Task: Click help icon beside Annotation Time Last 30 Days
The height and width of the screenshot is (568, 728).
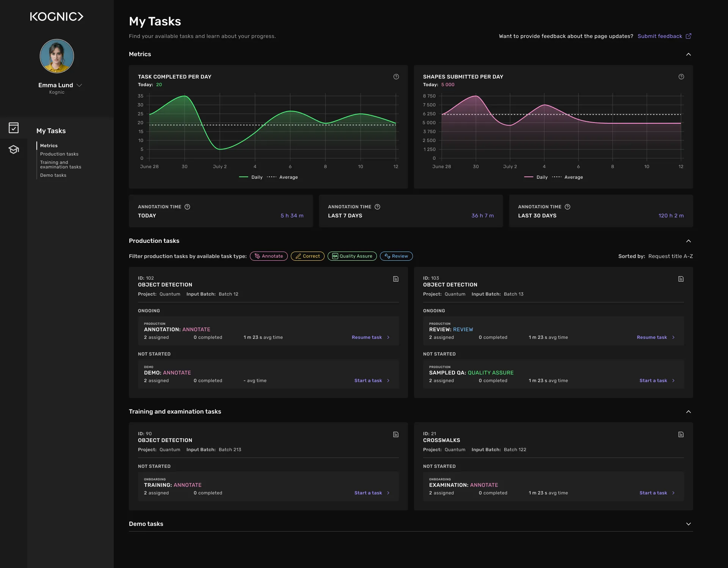Action: [x=568, y=207]
